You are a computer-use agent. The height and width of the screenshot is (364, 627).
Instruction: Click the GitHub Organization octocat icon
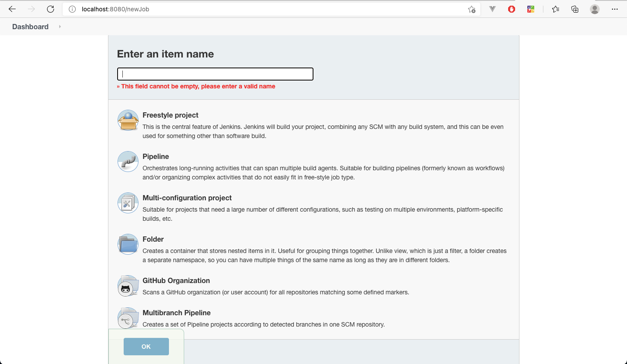coord(128,286)
